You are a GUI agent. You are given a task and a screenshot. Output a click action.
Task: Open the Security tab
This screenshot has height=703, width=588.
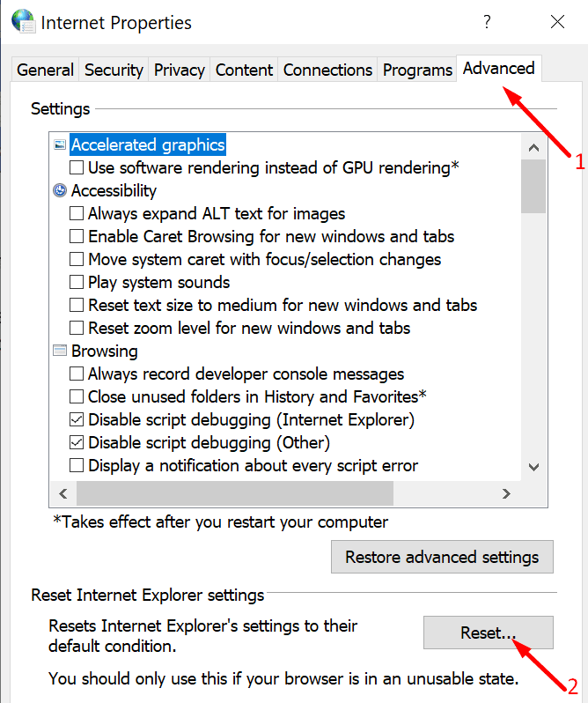[x=114, y=70]
